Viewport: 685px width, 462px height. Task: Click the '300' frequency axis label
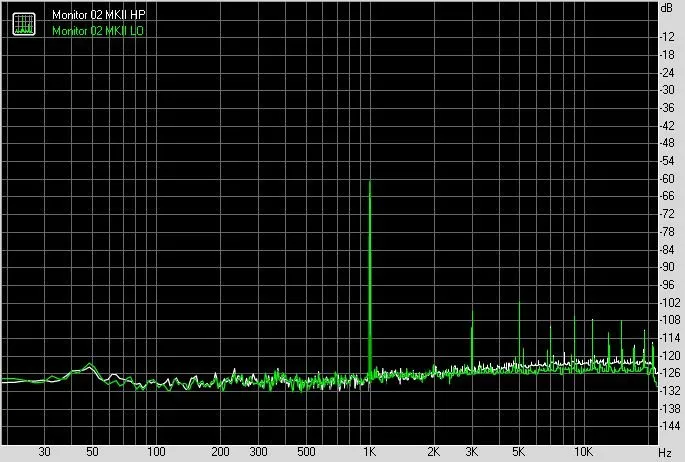click(x=258, y=452)
